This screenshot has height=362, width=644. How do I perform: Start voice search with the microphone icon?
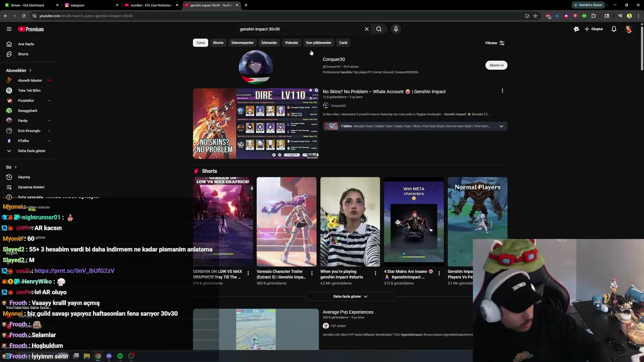pyautogui.click(x=396, y=29)
